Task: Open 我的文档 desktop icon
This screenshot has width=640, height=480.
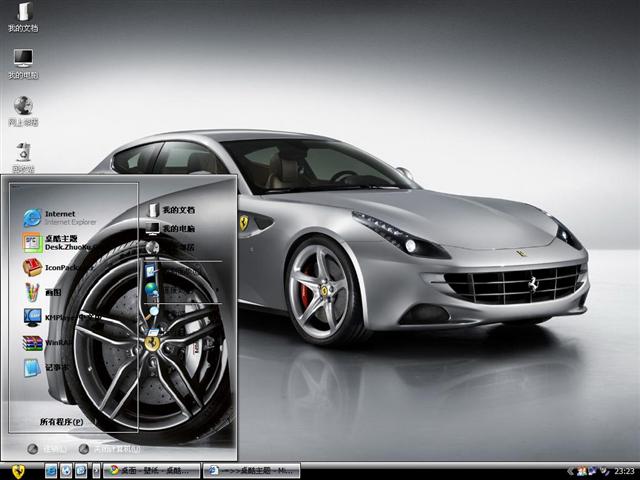Action: tap(23, 17)
